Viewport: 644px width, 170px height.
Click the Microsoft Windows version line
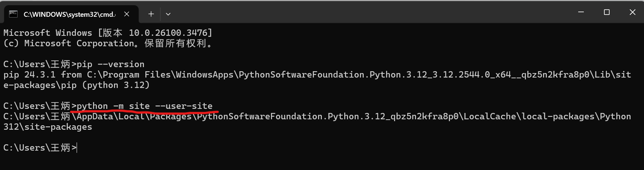(108, 33)
